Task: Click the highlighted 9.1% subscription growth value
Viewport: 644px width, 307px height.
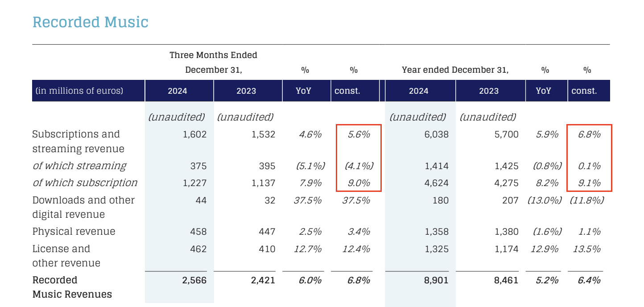Action: click(589, 183)
